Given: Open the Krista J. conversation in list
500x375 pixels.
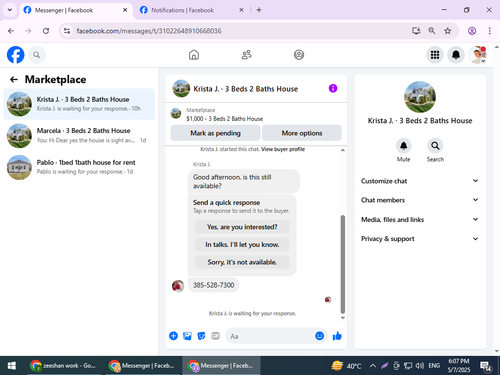Looking at the screenshot, I should pyautogui.click(x=79, y=104).
